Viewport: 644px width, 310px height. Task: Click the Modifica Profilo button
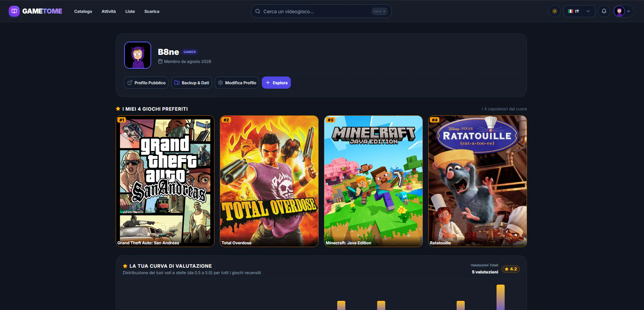pos(237,83)
